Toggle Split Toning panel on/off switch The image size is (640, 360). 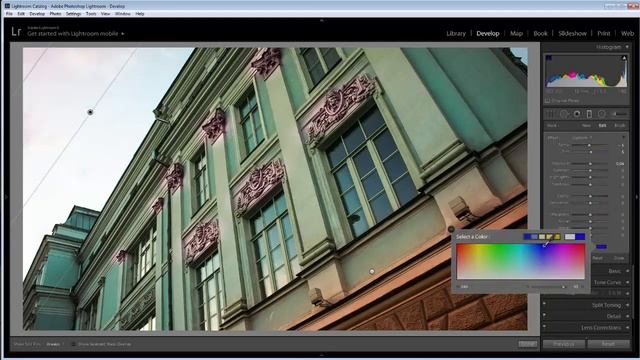coord(544,303)
